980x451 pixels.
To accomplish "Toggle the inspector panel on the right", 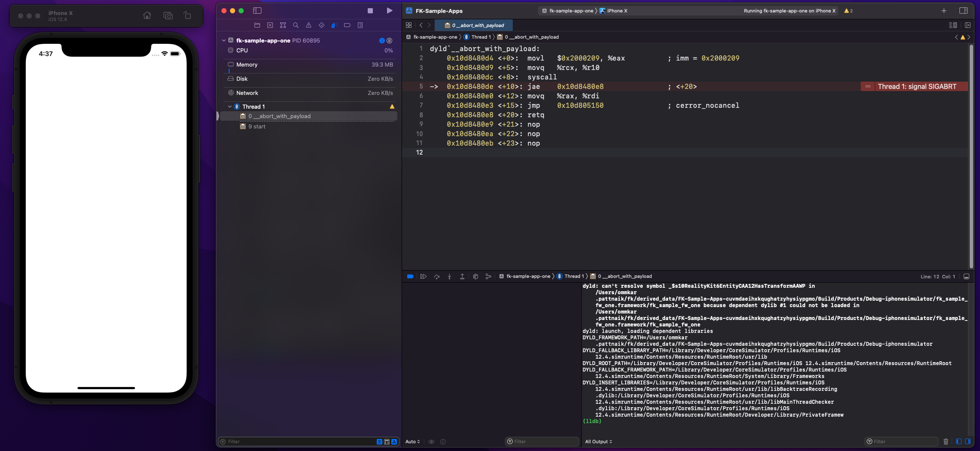I will (963, 11).
